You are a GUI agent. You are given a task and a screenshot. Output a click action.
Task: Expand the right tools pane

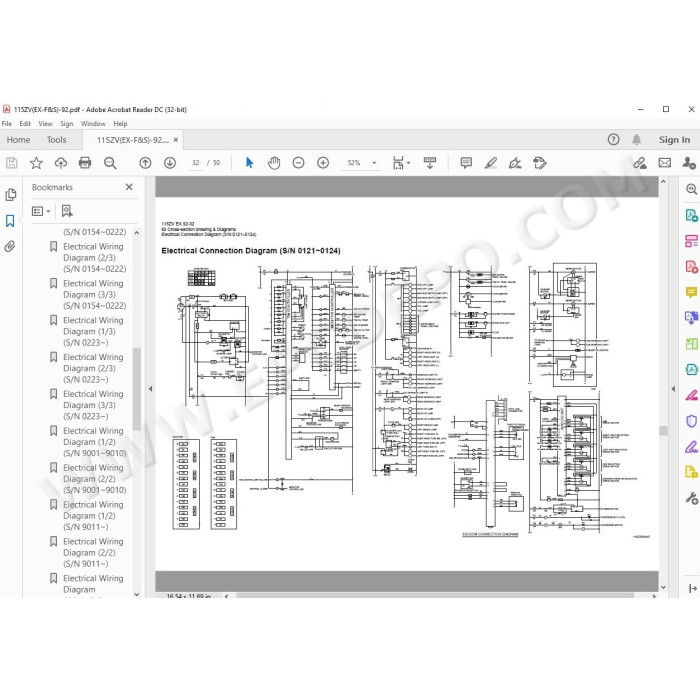692,588
